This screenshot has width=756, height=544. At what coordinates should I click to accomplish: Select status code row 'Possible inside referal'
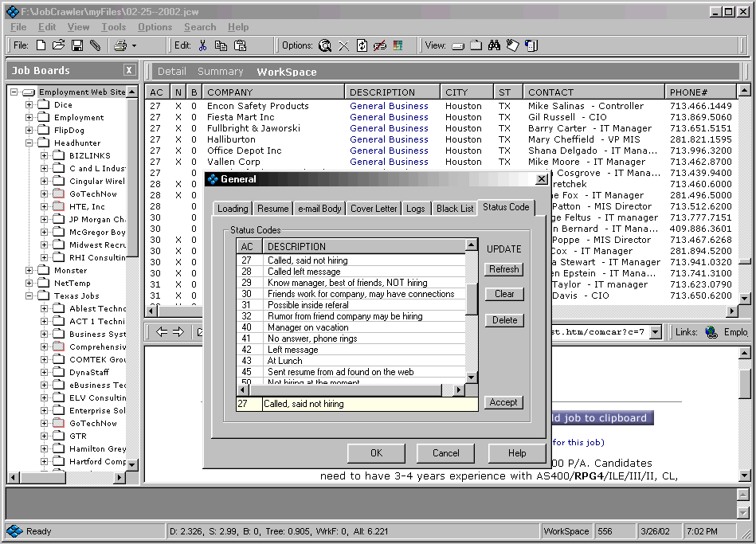pyautogui.click(x=351, y=305)
